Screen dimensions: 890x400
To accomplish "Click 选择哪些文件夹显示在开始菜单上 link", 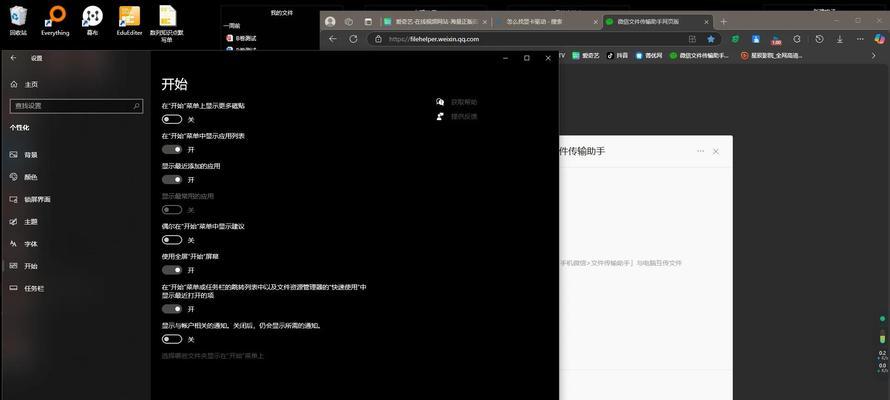I will (x=212, y=355).
